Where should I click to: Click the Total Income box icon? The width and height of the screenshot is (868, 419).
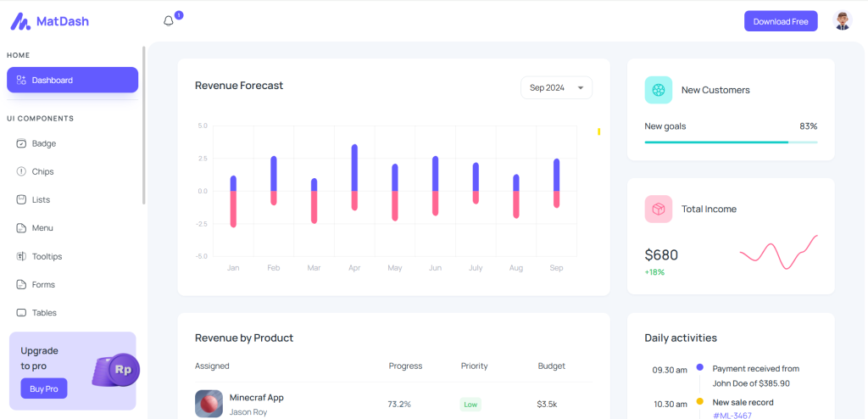coord(658,209)
